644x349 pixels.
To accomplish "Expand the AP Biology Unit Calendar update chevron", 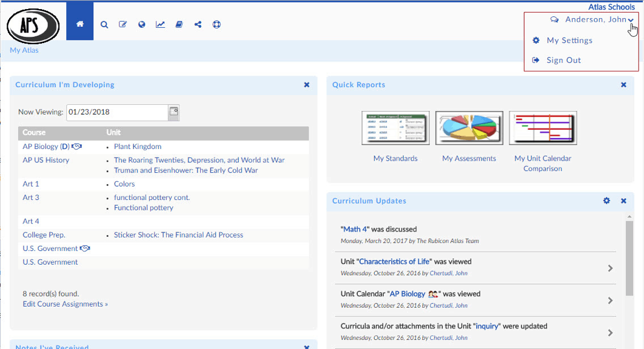I will point(610,301).
